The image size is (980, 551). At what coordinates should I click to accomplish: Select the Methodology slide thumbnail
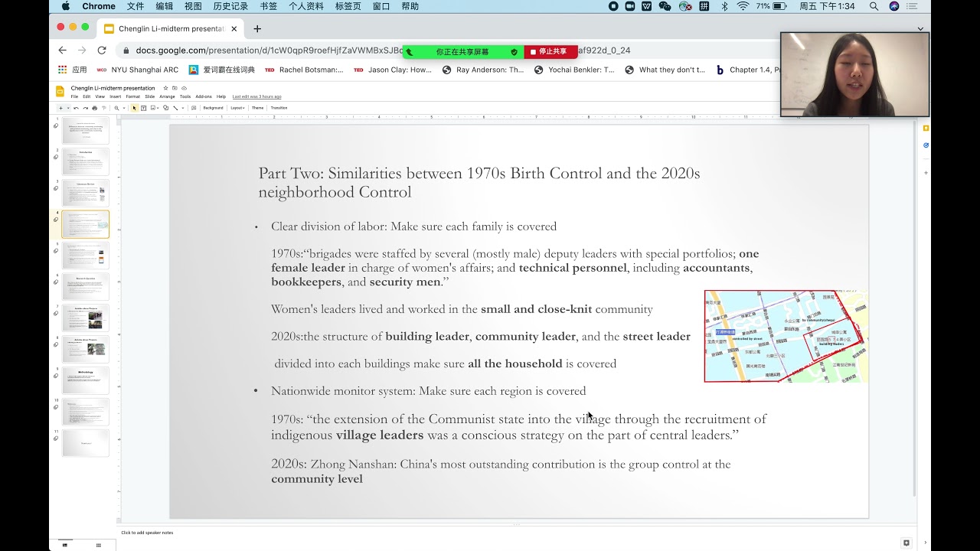pos(85,380)
